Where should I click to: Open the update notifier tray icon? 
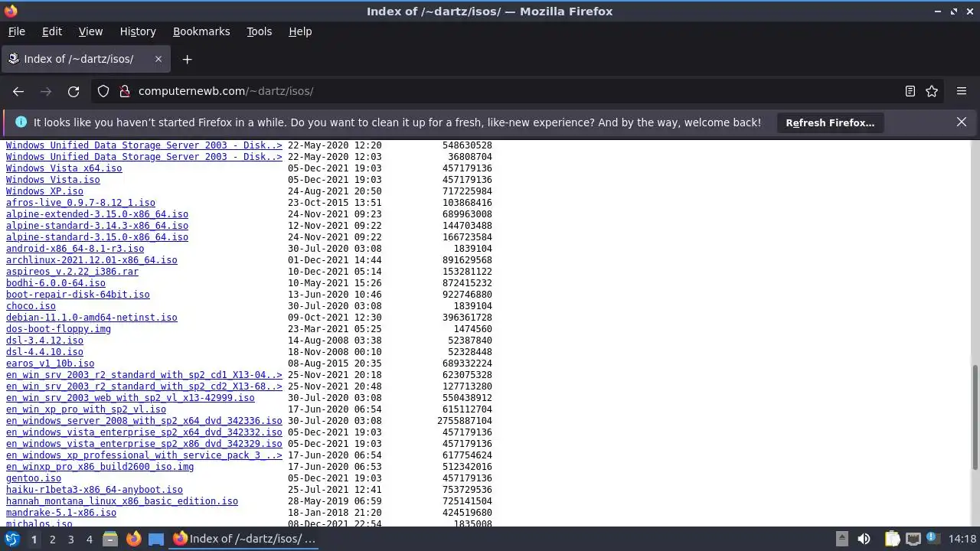click(933, 539)
